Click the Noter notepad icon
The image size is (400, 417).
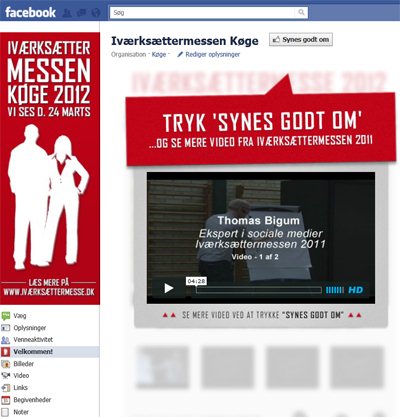[6, 412]
